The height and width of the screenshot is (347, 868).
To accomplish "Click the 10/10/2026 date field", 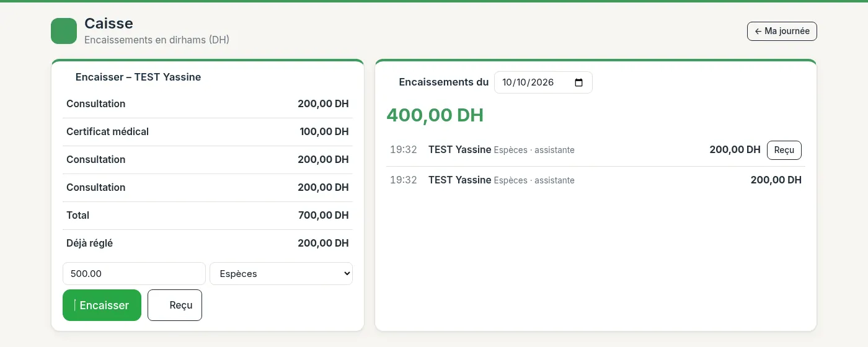I will click(x=543, y=82).
